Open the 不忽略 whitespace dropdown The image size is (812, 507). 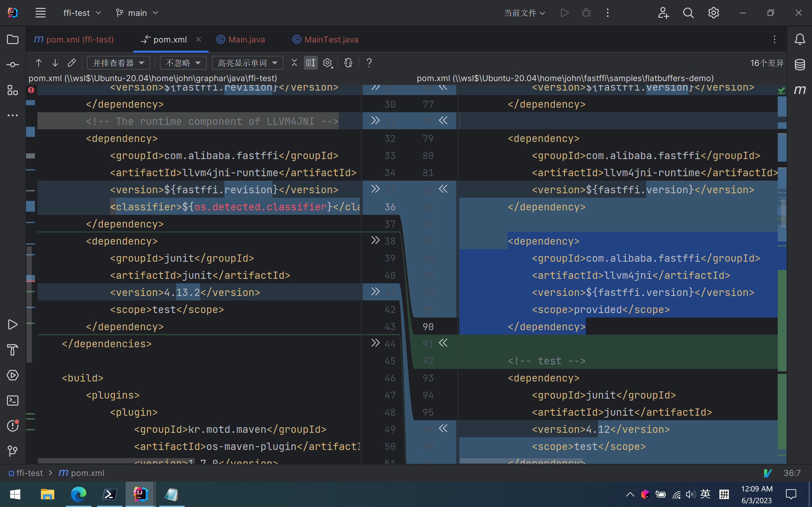point(183,63)
